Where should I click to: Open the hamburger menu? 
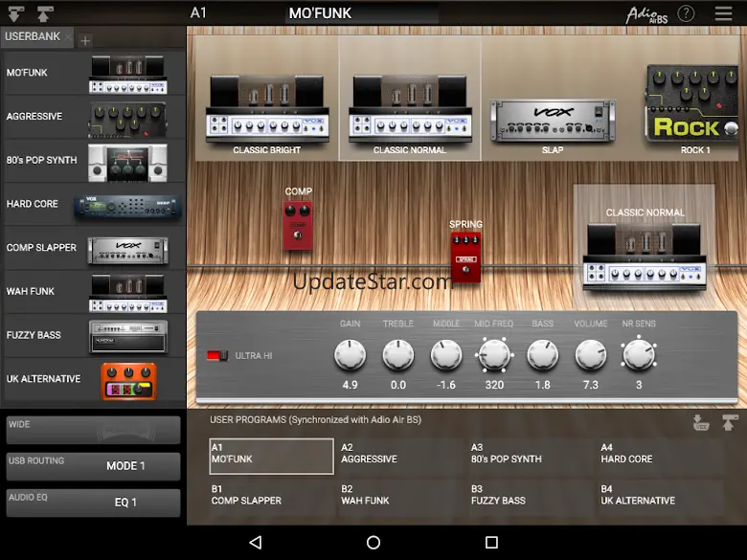click(723, 13)
